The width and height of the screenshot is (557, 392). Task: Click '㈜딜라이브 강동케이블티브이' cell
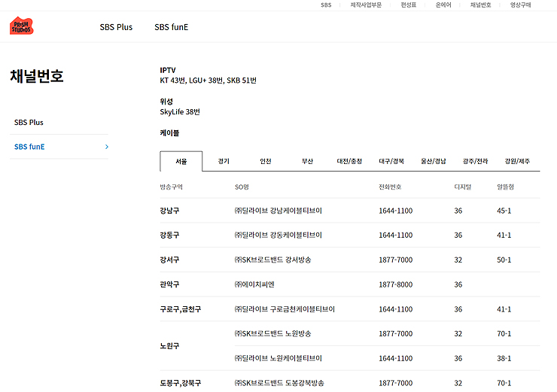click(278, 235)
